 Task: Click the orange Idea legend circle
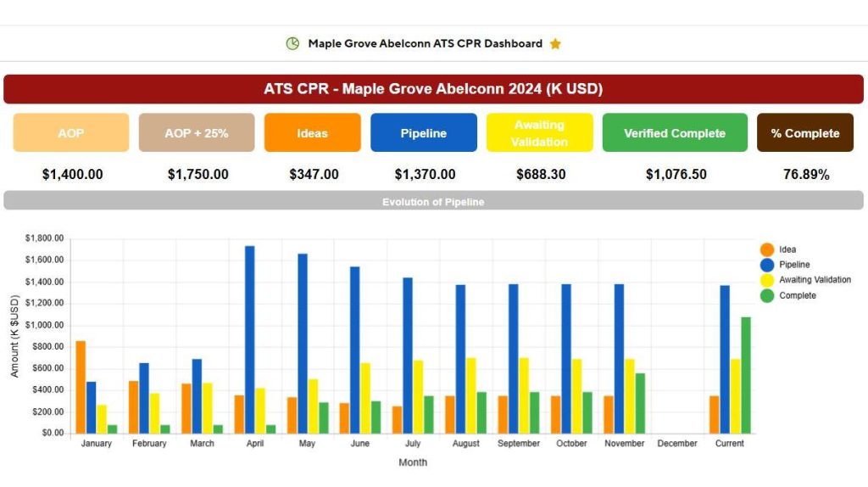767,249
